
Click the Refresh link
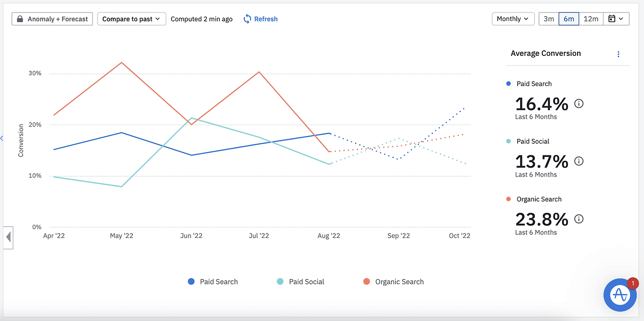266,19
